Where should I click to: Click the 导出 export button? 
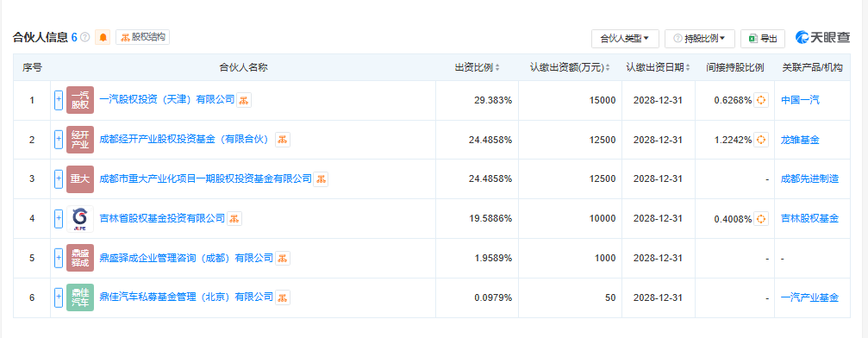[x=763, y=39]
